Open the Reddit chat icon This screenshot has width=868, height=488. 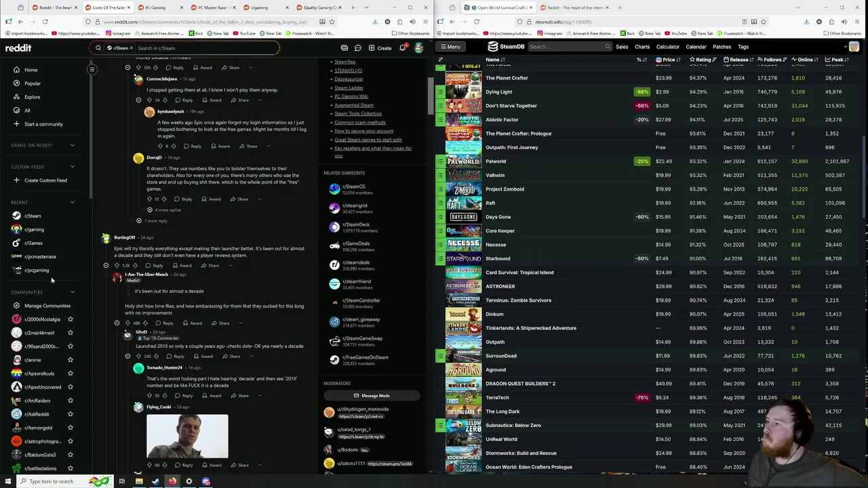click(357, 48)
